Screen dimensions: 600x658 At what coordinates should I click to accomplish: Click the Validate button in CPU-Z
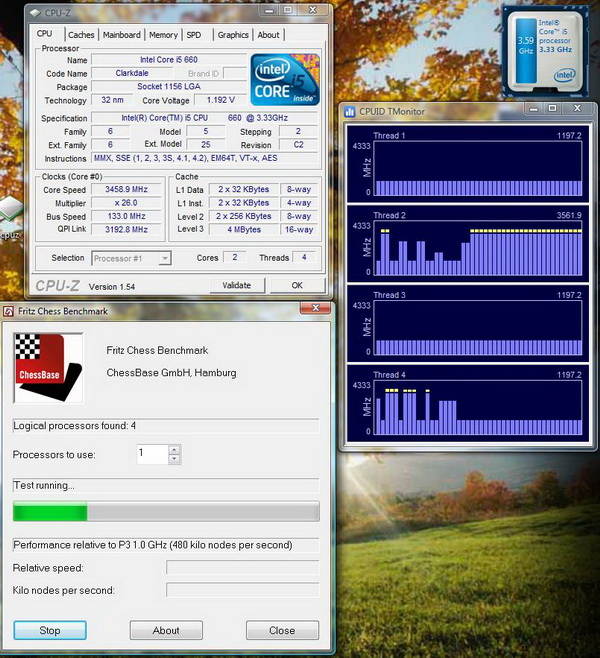(237, 285)
